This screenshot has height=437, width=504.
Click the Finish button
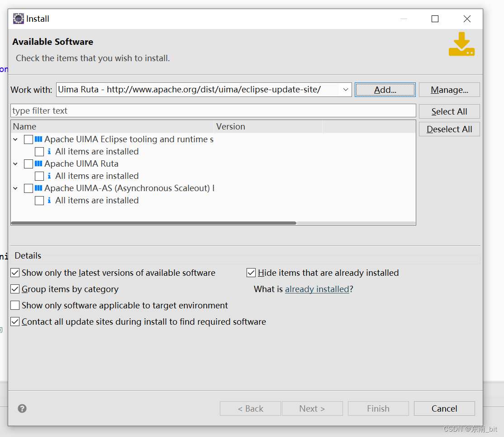pos(378,408)
